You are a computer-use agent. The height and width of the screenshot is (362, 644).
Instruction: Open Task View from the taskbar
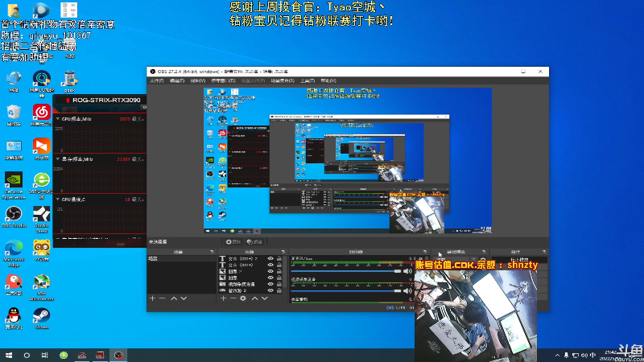click(x=45, y=355)
